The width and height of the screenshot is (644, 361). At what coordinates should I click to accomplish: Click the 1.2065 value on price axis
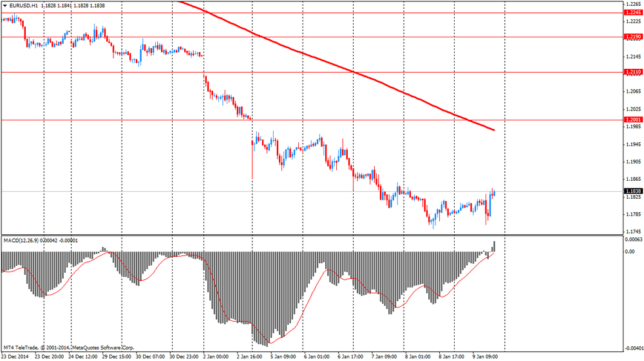(x=633, y=91)
